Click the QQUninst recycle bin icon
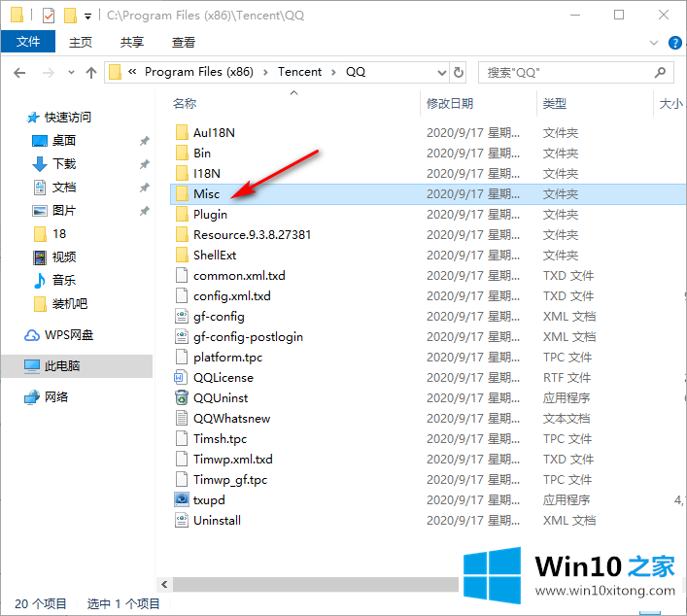The height and width of the screenshot is (616, 687). click(182, 397)
